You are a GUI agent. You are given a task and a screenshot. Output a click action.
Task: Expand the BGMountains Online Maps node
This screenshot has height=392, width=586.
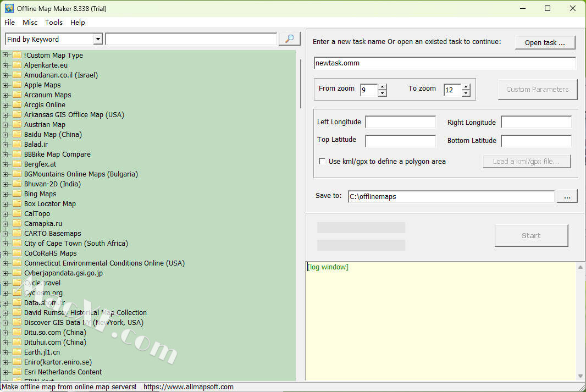(5, 174)
